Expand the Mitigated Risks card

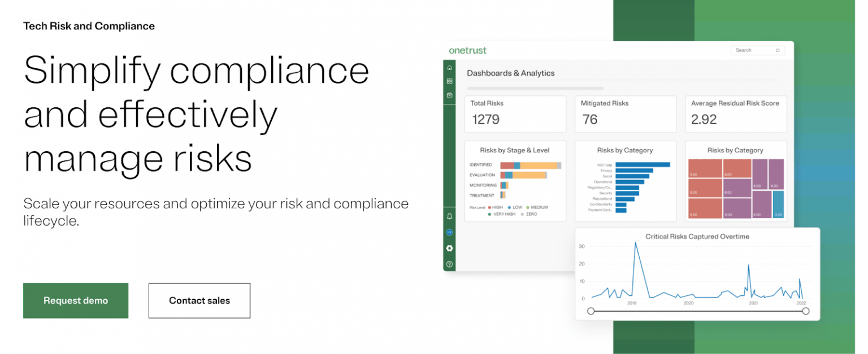625,114
